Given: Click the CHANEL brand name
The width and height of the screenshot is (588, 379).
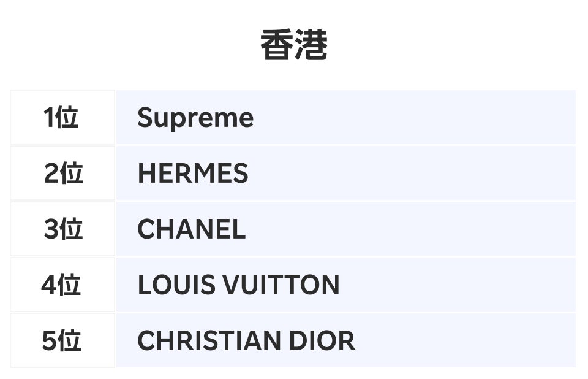Looking at the screenshot, I should (191, 229).
